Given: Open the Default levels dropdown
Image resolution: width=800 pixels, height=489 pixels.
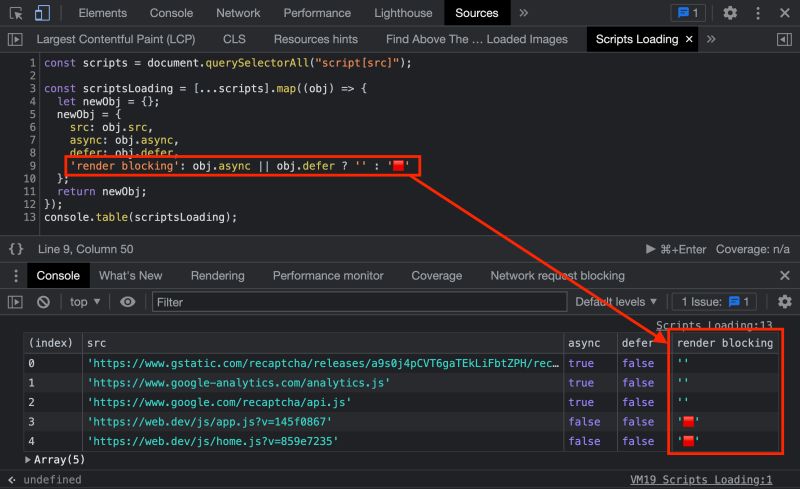Looking at the screenshot, I should [x=616, y=302].
